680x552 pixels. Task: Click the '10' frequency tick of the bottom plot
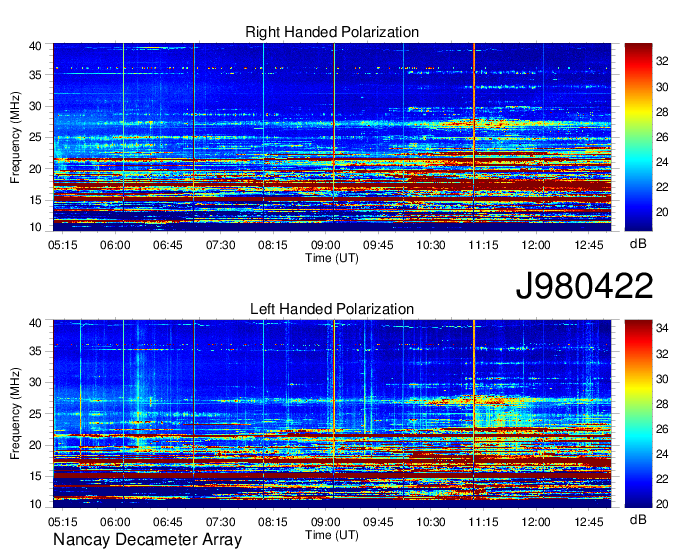pyautogui.click(x=35, y=504)
